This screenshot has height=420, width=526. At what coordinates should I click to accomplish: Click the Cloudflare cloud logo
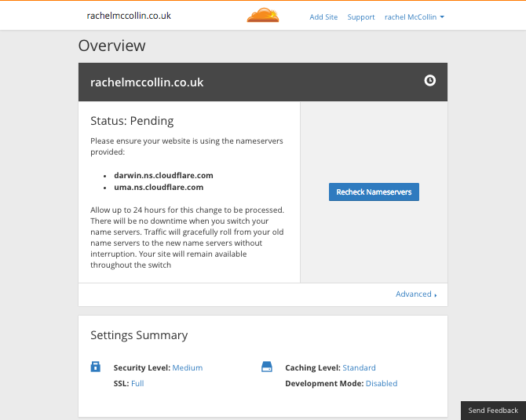point(263,16)
